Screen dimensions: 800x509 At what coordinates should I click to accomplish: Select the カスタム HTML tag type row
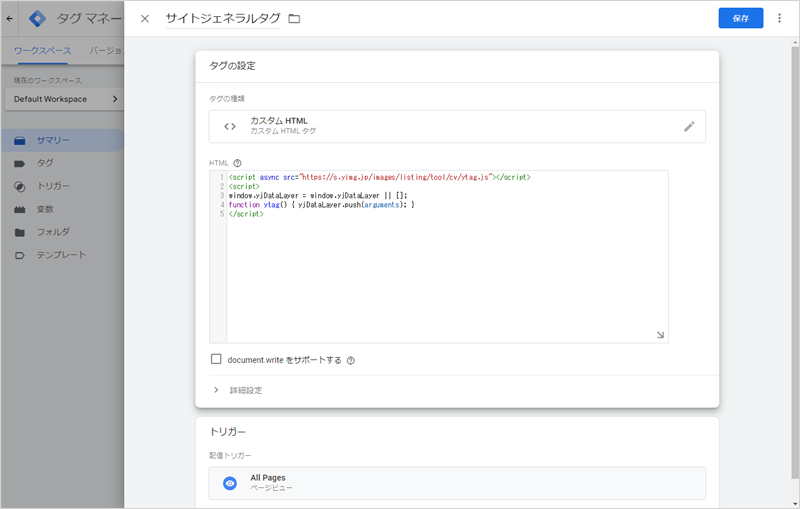click(x=457, y=126)
